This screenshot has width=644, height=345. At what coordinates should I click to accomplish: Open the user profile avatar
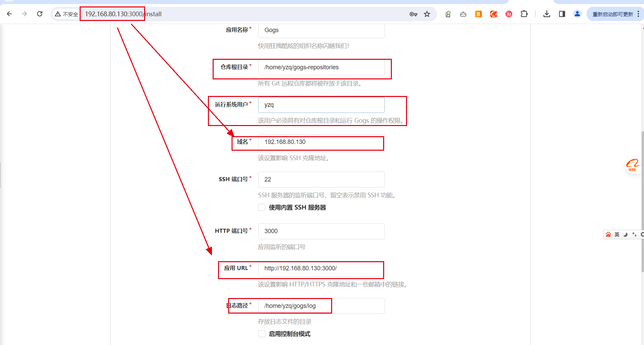click(577, 14)
